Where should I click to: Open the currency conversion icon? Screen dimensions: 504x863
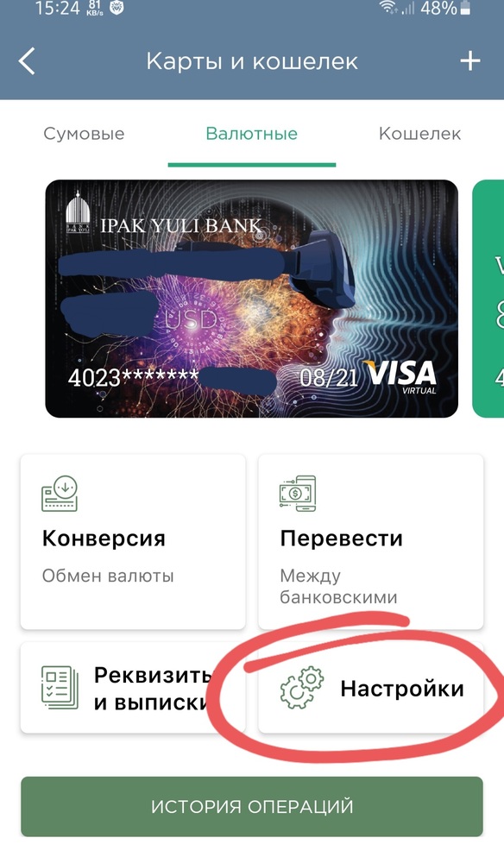(60, 493)
